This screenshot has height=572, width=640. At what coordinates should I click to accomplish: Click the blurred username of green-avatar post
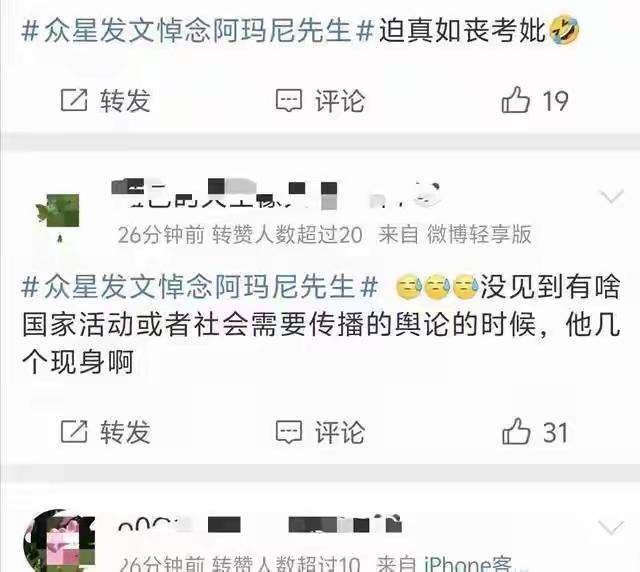276,195
